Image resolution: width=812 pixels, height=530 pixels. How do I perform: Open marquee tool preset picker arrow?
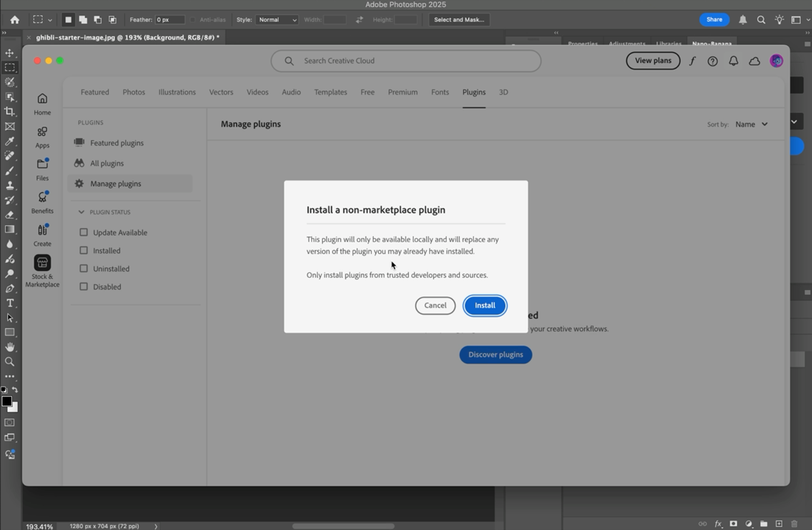[x=50, y=20]
